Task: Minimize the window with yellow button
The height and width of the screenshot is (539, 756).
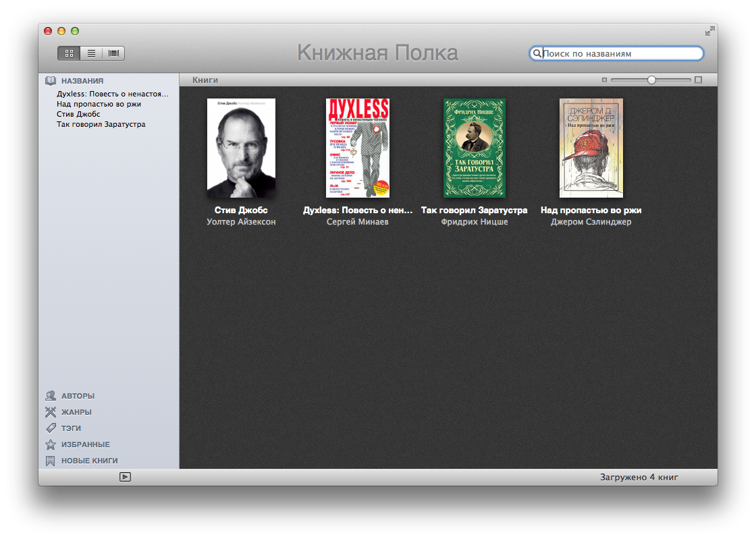Action: (61, 31)
